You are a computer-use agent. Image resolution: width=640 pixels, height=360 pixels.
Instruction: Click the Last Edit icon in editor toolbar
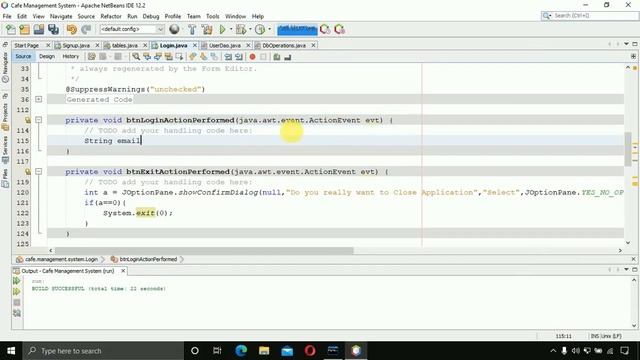click(x=92, y=57)
